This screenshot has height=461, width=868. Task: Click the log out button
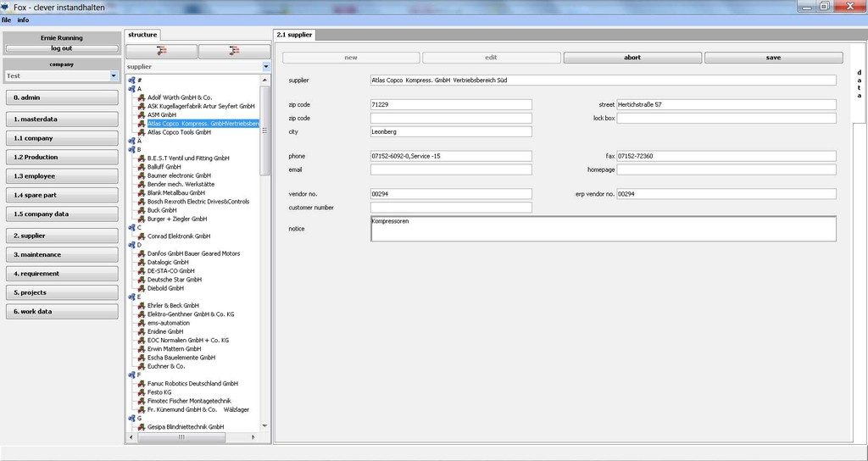tap(62, 48)
